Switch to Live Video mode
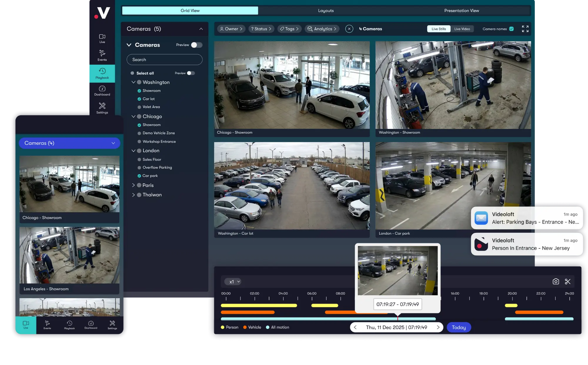Image resolution: width=588 pixels, height=365 pixels. pyautogui.click(x=462, y=29)
